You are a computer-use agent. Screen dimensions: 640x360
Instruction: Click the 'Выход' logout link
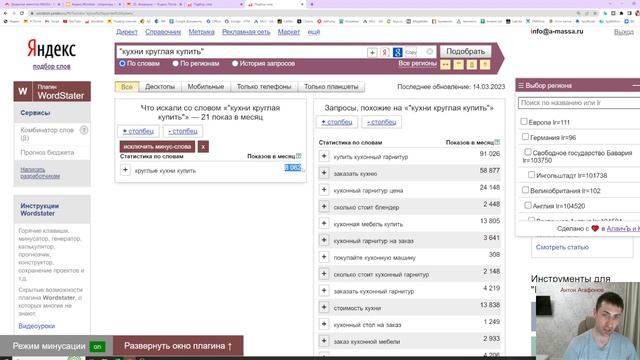(624, 32)
